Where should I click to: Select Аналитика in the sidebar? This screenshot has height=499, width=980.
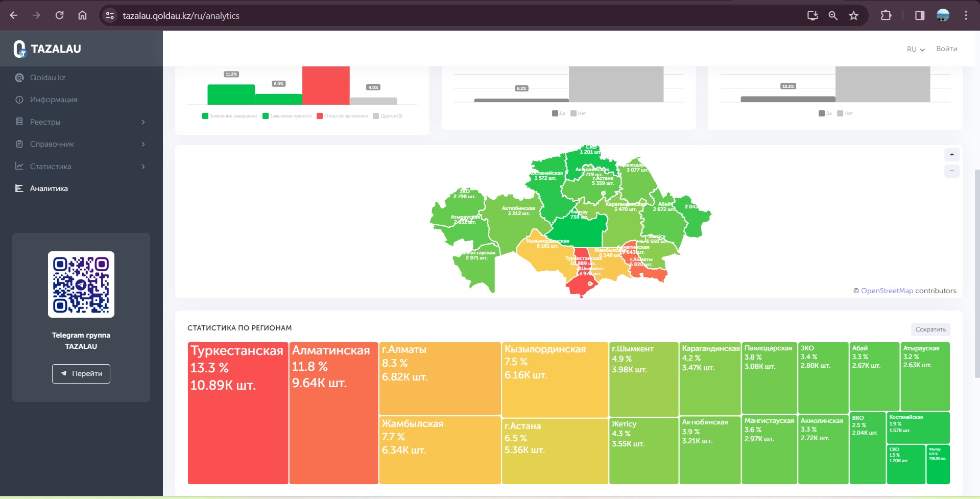coord(49,188)
